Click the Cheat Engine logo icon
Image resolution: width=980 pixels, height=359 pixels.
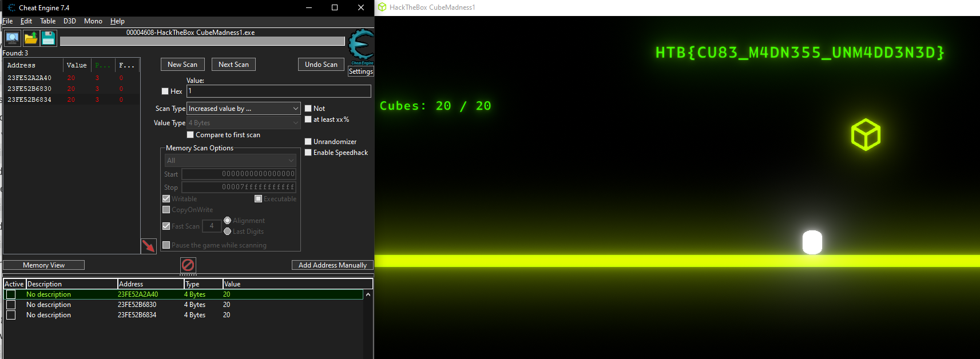pos(361,46)
